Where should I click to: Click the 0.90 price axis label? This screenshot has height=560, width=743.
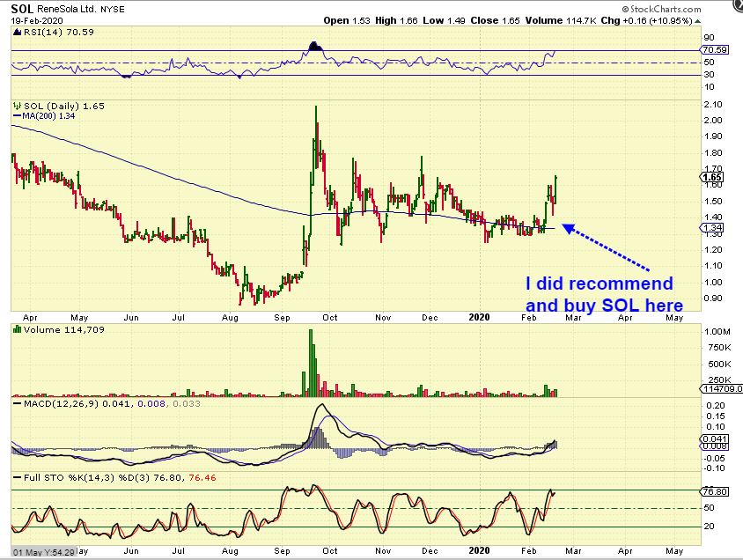(714, 298)
